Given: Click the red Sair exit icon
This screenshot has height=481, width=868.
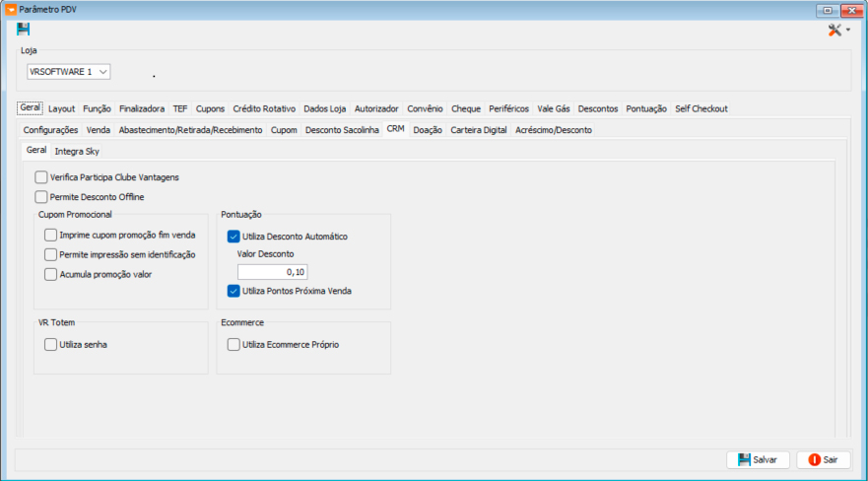Looking at the screenshot, I should (x=814, y=460).
